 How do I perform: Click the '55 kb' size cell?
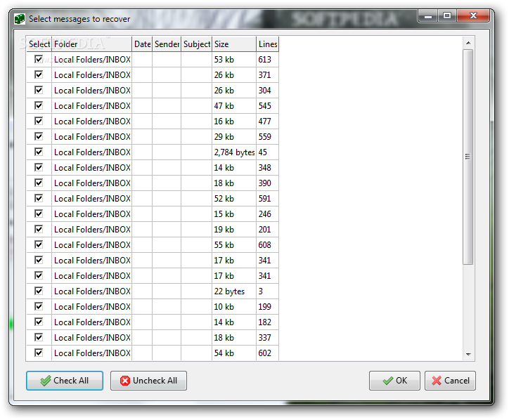point(234,245)
